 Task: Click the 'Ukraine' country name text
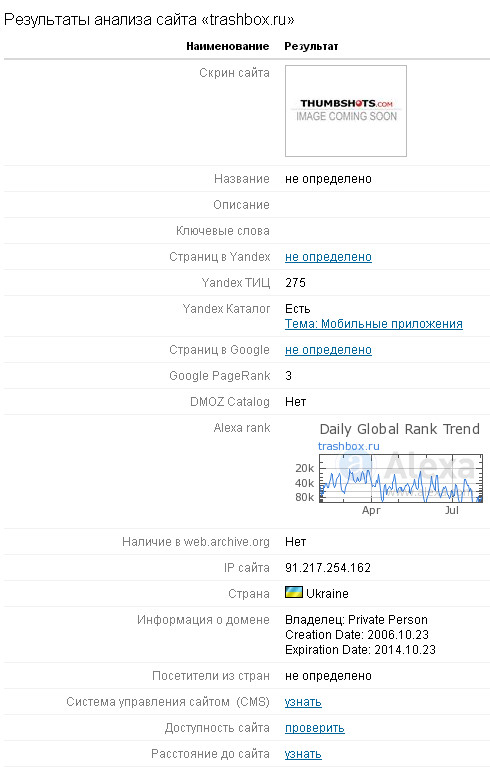[x=327, y=594]
